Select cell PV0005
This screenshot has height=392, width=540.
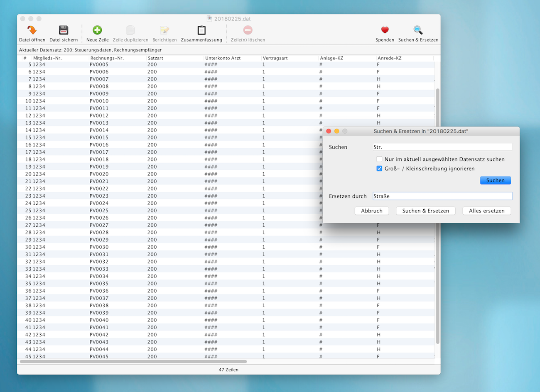(x=99, y=64)
